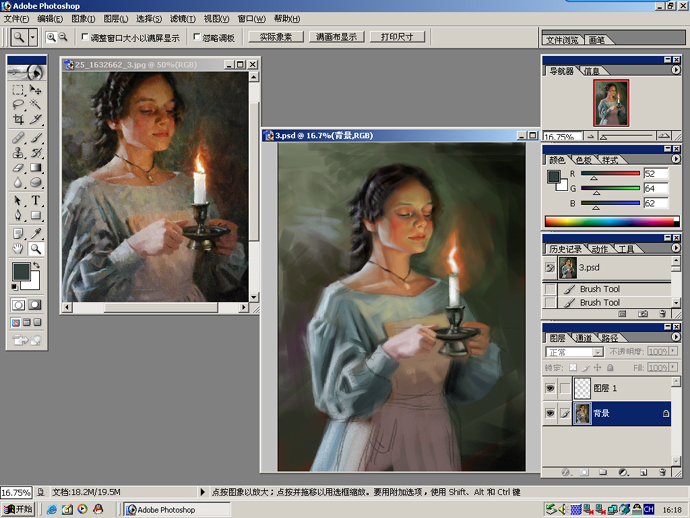Select the Magic Wand tool
This screenshot has height=518, width=690.
tap(35, 104)
